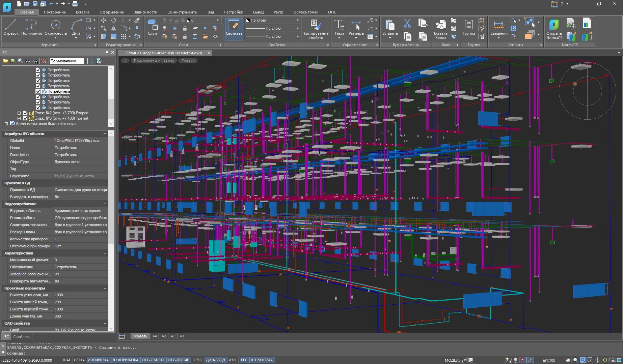
Task: Switch to Свойства tab at panel bottom
Action: coord(21,337)
